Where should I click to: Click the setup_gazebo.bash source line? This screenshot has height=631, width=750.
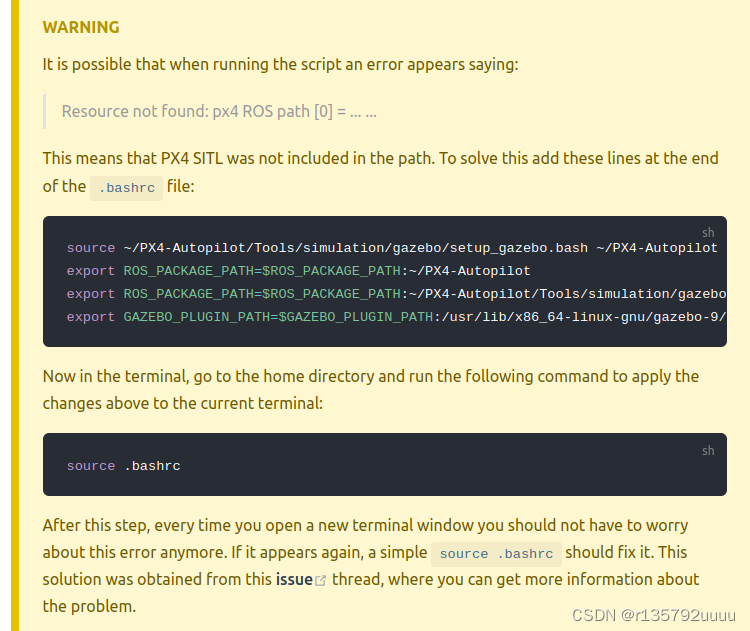tap(392, 248)
